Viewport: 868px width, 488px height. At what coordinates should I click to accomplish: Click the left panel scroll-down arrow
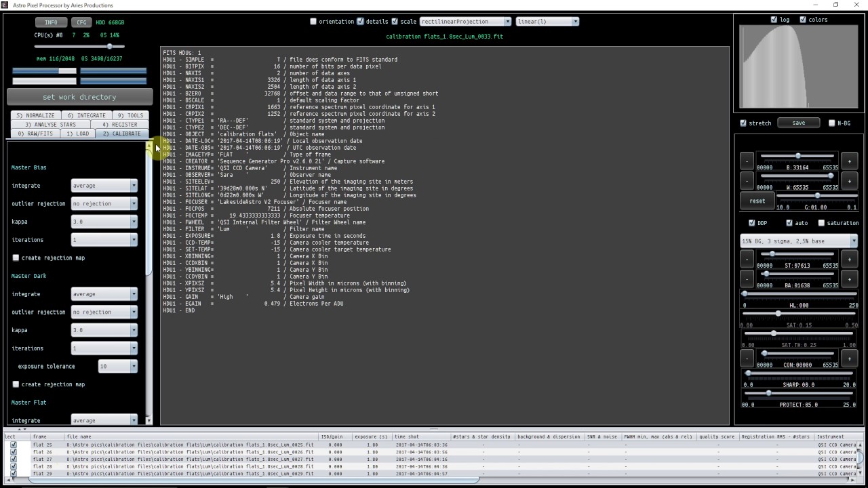149,420
